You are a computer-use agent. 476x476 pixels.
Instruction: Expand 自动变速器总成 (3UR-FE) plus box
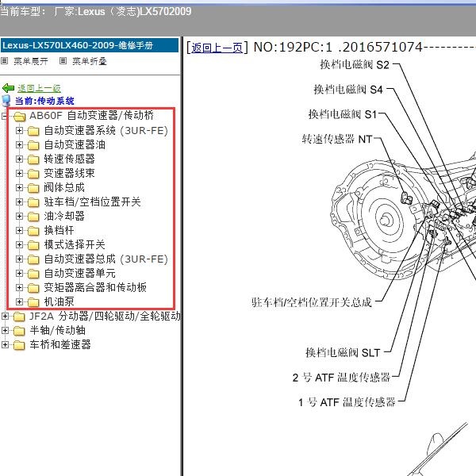(x=19, y=259)
